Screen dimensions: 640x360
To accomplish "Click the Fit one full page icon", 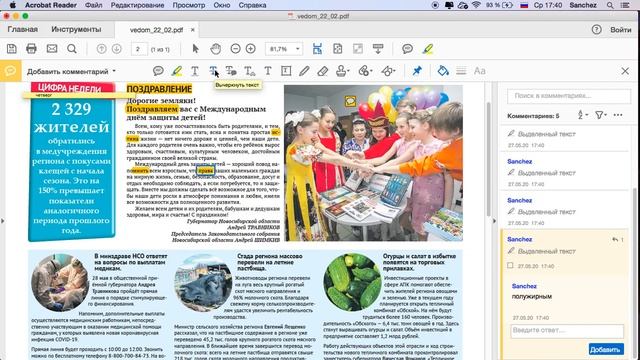I will pyautogui.click(x=338, y=49).
